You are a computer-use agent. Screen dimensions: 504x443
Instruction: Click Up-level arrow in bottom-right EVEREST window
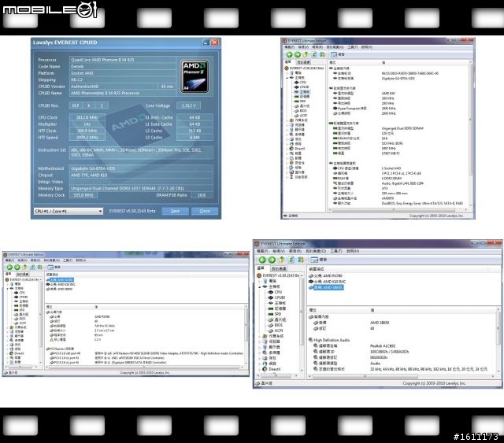282,260
